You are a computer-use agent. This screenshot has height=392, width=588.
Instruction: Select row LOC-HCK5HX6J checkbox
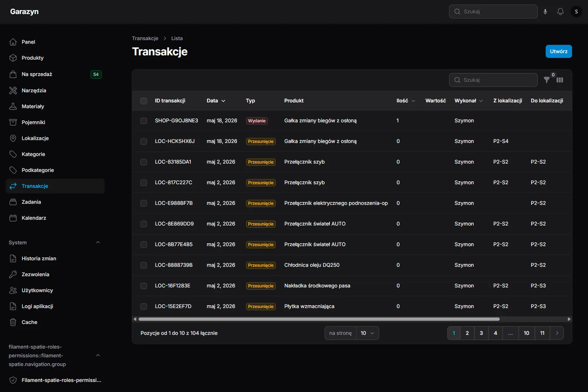coord(144,141)
